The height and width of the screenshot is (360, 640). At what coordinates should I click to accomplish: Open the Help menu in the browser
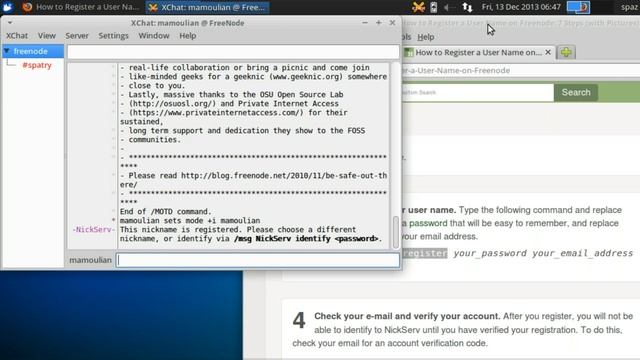[426, 37]
